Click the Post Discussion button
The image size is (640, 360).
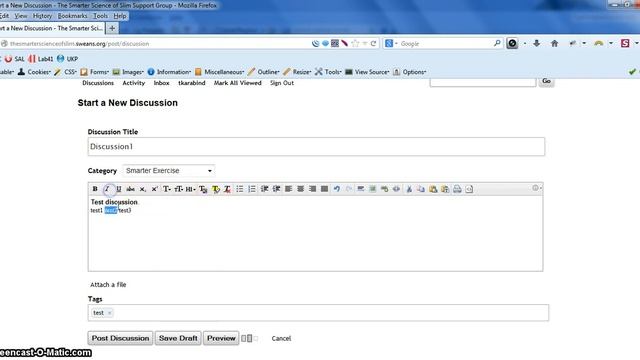pyautogui.click(x=120, y=338)
